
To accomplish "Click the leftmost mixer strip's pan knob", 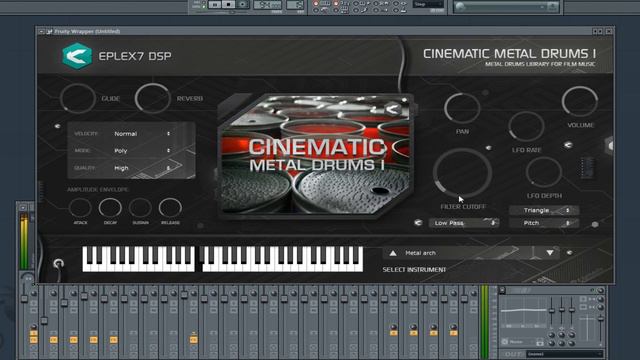I will [x=34, y=293].
